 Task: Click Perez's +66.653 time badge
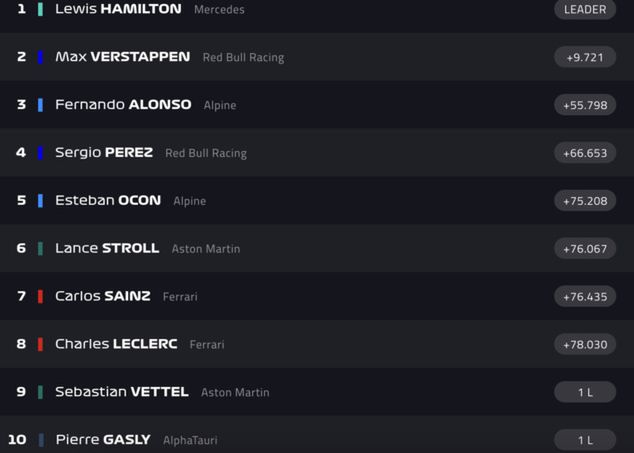(x=585, y=153)
